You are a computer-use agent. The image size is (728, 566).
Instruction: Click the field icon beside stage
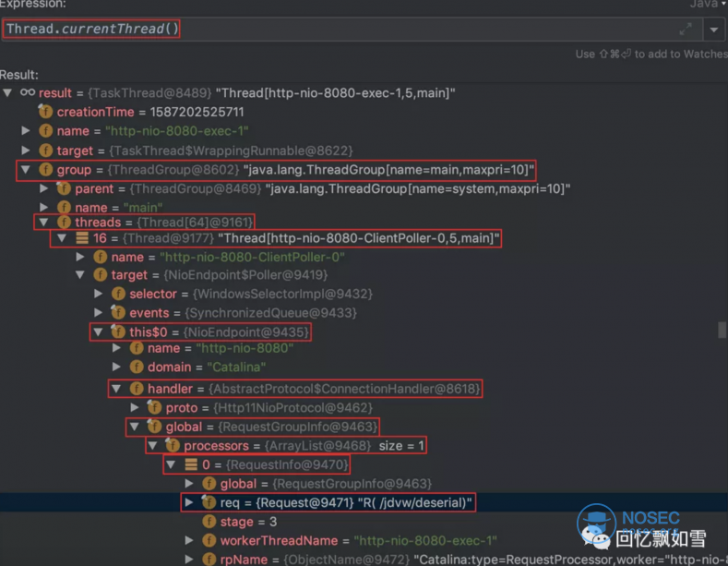click(x=209, y=522)
